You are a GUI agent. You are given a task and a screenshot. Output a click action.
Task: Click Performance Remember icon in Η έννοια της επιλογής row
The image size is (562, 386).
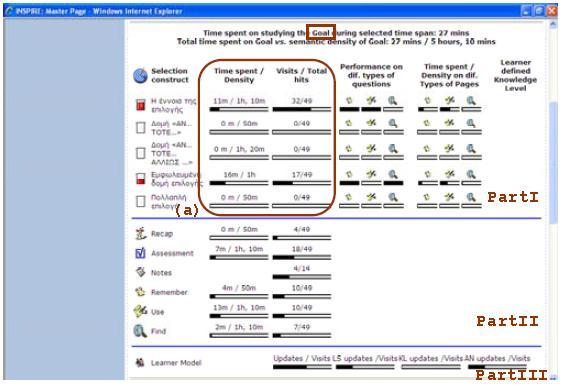tap(349, 101)
